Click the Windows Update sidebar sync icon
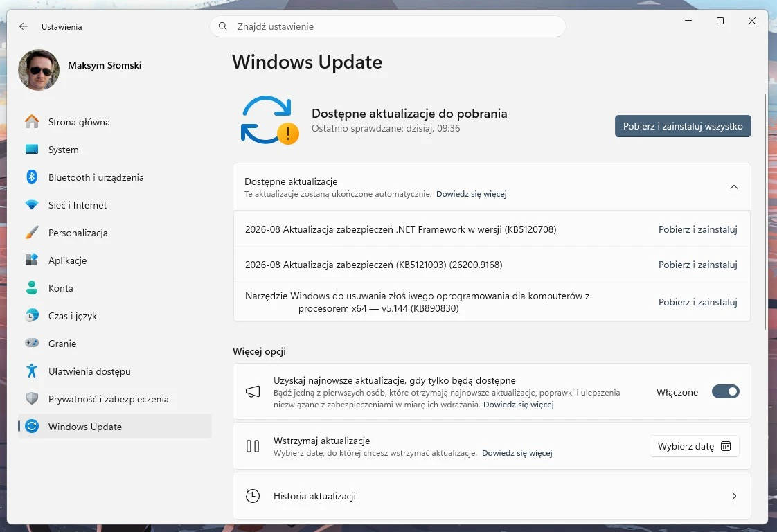 click(x=32, y=427)
